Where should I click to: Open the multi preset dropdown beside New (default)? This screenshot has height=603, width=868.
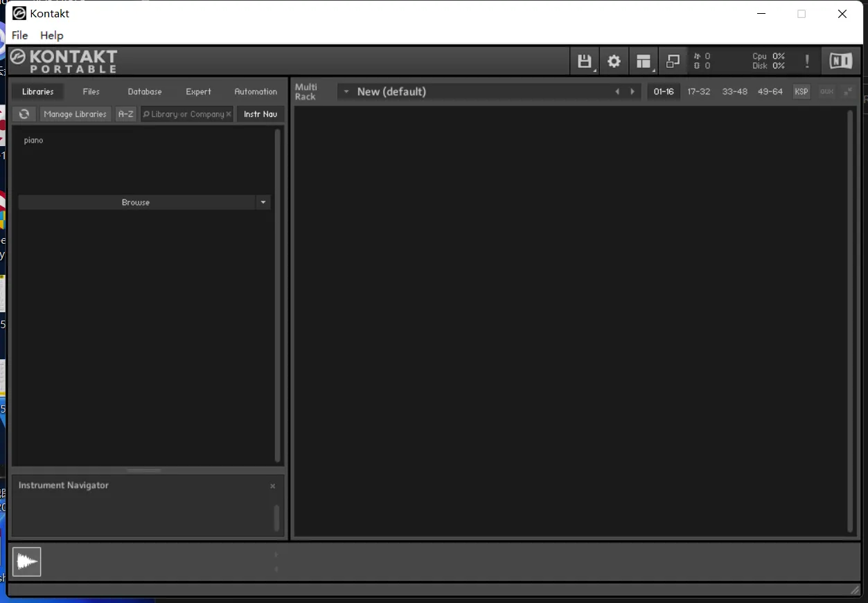point(346,91)
